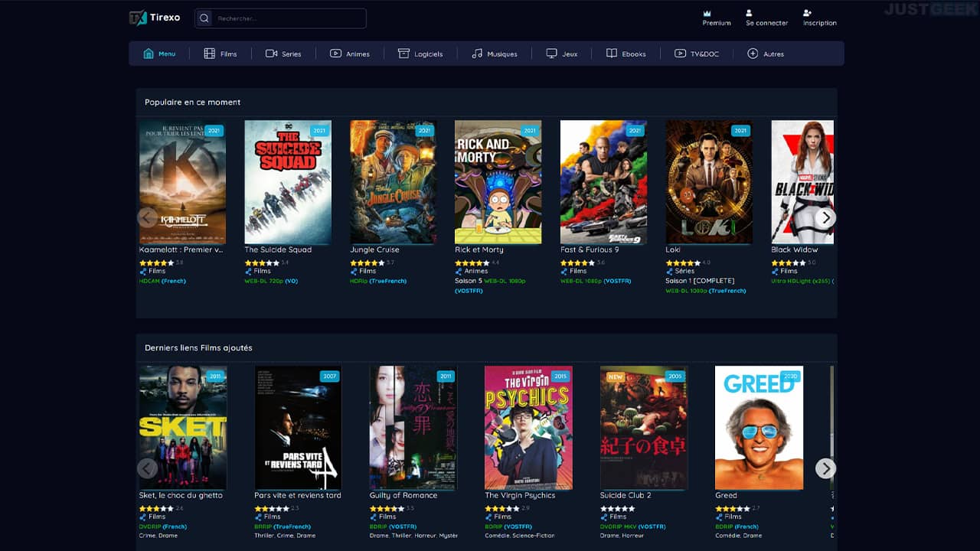Open The Suicide Squad poster

pos(288,182)
